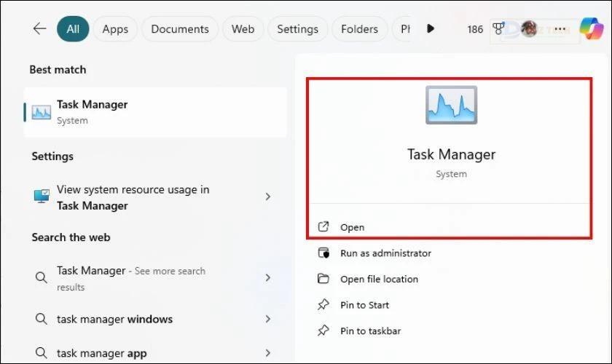Image resolution: width=612 pixels, height=364 pixels.
Task: Choose Run as administrator
Action: [x=385, y=253]
